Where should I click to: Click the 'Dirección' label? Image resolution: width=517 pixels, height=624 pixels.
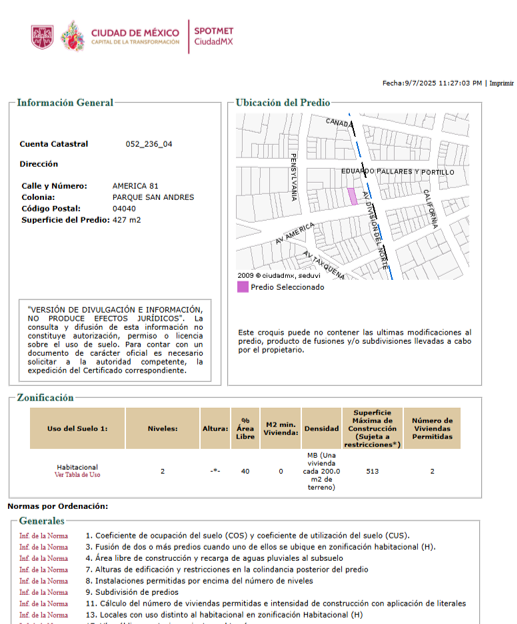(39, 164)
